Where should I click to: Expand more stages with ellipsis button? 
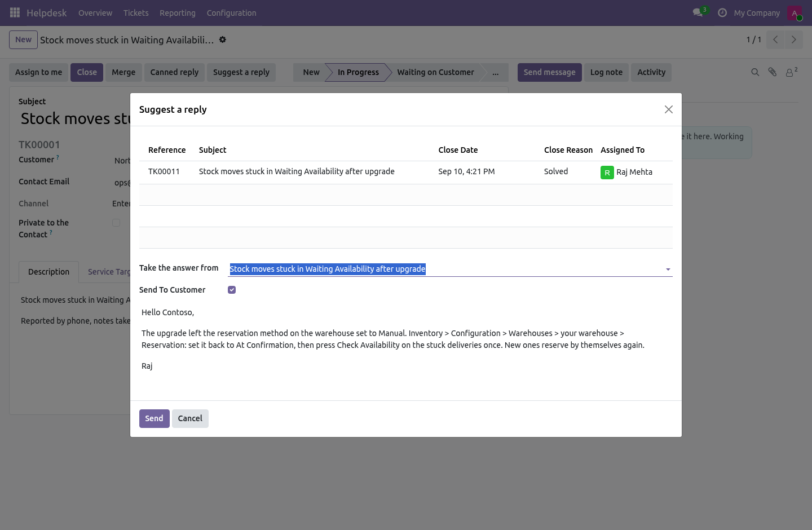(x=496, y=72)
